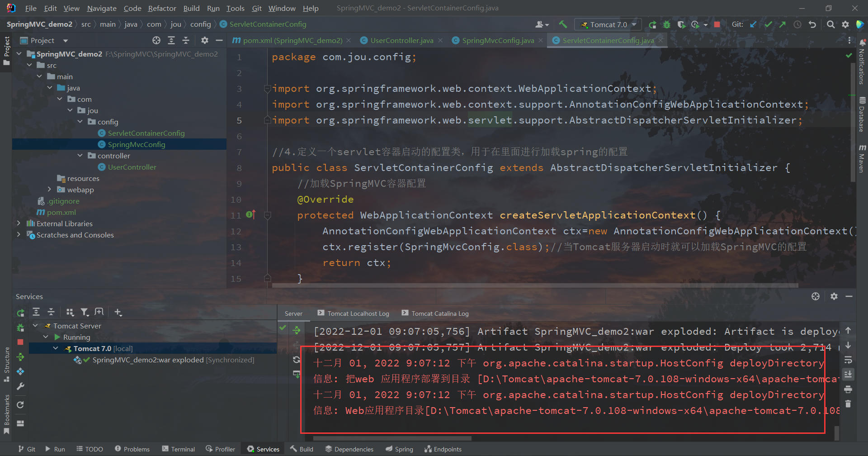Click the Build Project hammer icon
868x456 pixels.
pyautogui.click(x=563, y=24)
